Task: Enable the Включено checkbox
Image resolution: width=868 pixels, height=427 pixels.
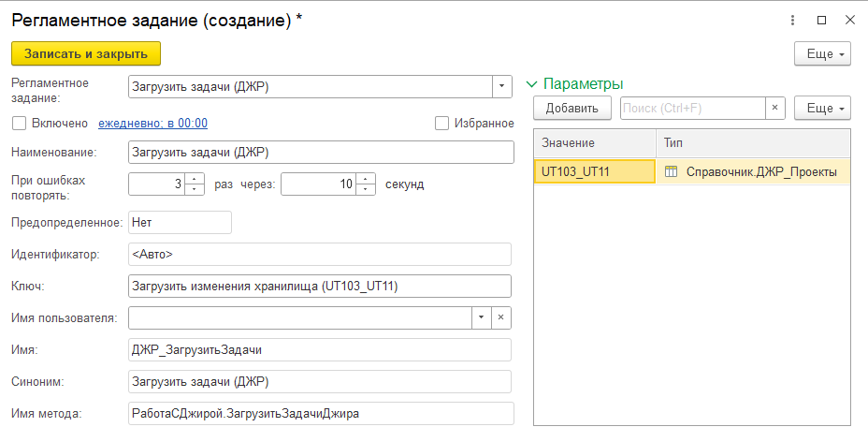Action: point(19,123)
